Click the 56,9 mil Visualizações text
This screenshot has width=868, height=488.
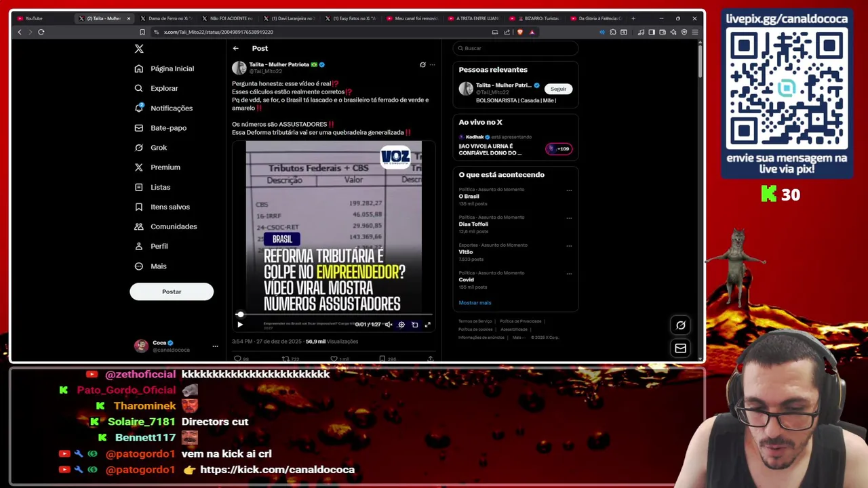click(332, 342)
